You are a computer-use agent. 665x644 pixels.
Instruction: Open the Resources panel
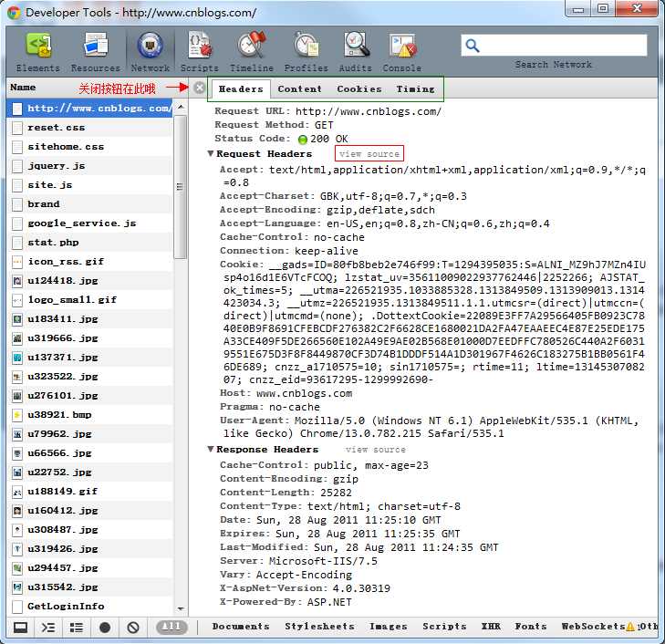click(96, 52)
